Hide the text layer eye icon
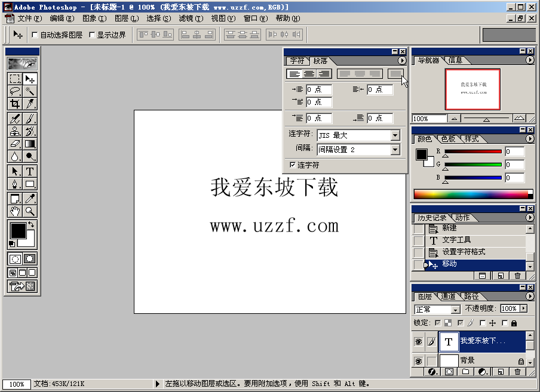This screenshot has width=540, height=392. 418,342
